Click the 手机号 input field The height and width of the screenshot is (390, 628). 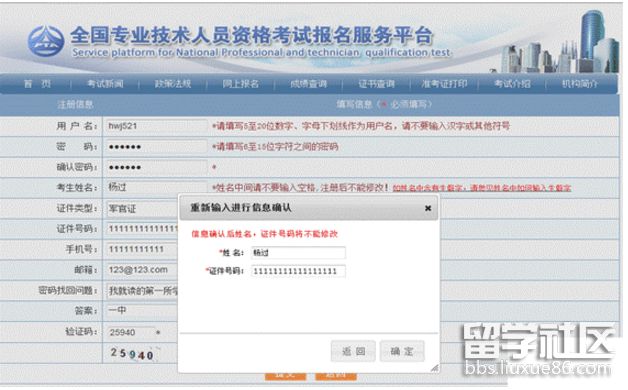pos(142,249)
